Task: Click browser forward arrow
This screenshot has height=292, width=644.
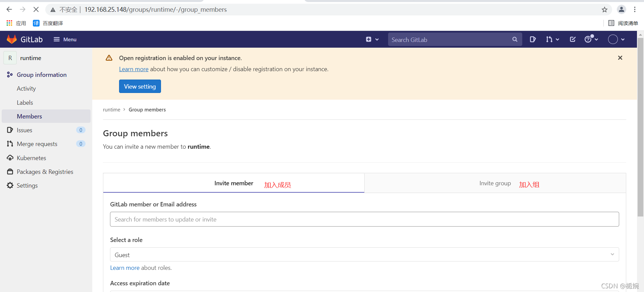Action: (22, 9)
